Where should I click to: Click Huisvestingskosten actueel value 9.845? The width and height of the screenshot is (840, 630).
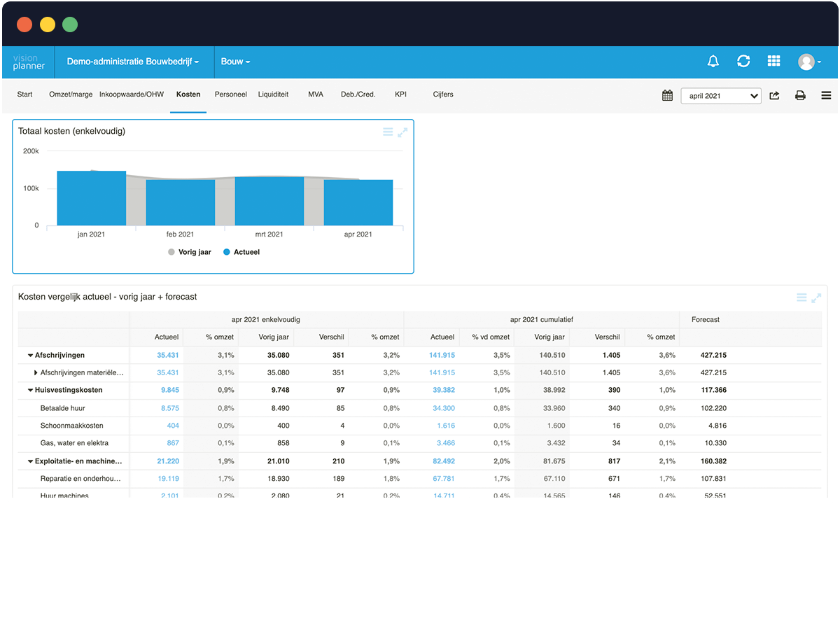pyautogui.click(x=170, y=391)
